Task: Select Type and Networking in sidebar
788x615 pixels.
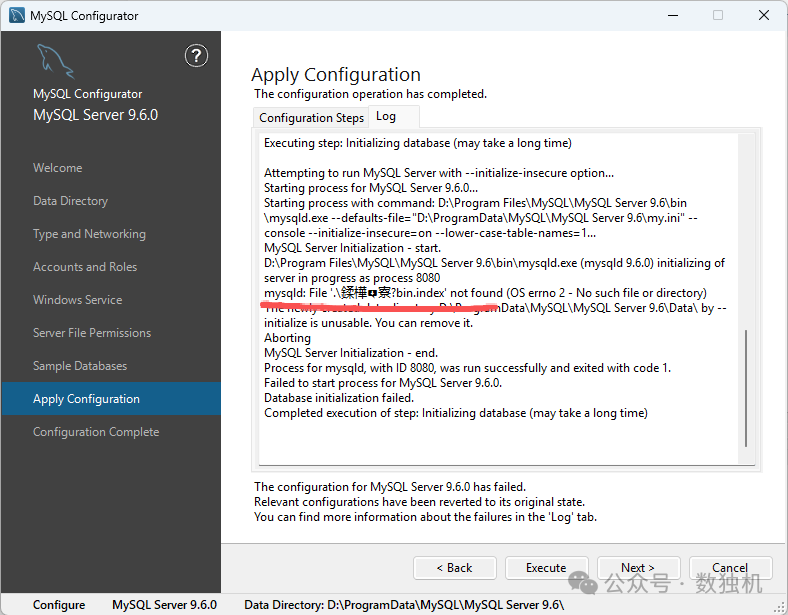Action: point(89,234)
